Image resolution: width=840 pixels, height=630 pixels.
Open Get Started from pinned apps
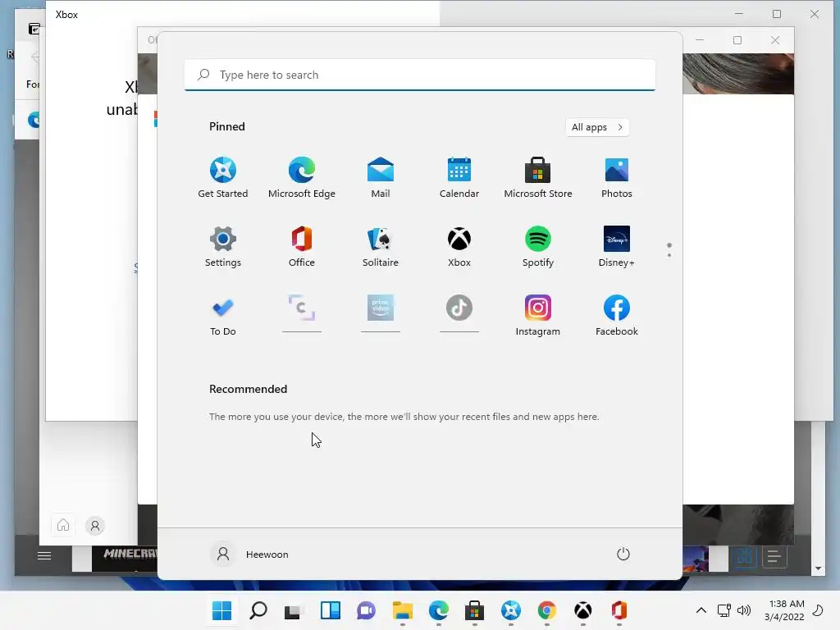[223, 178]
